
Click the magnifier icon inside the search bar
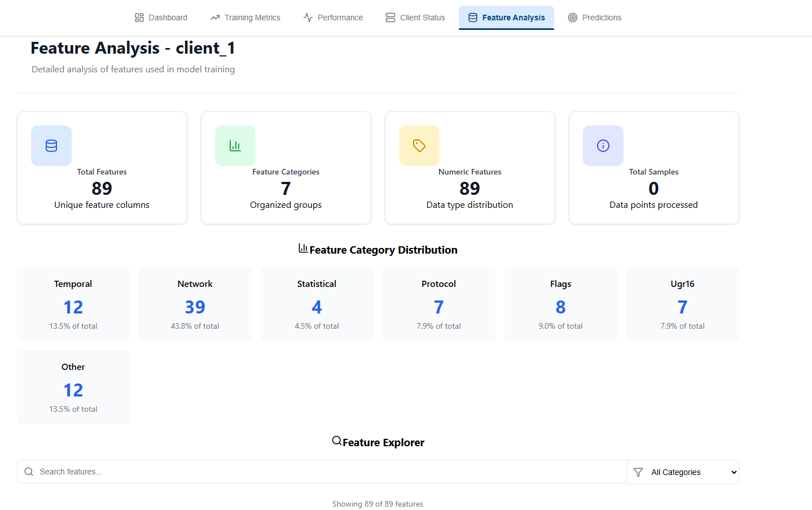pos(29,472)
